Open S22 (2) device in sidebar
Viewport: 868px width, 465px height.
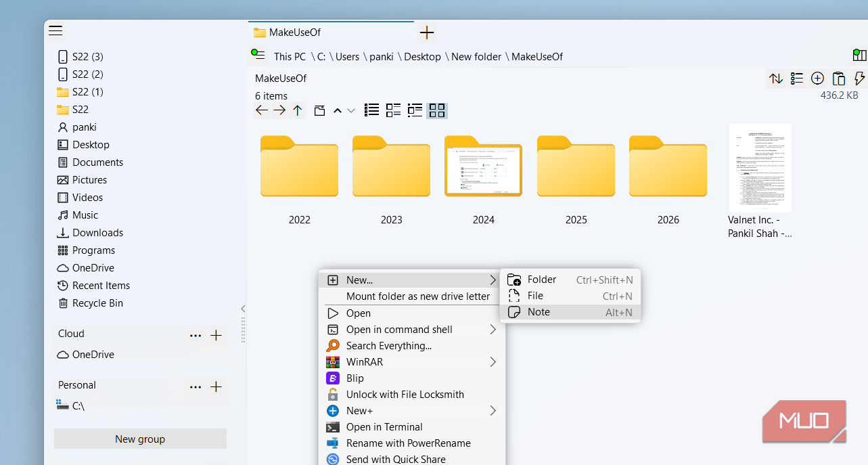81,74
